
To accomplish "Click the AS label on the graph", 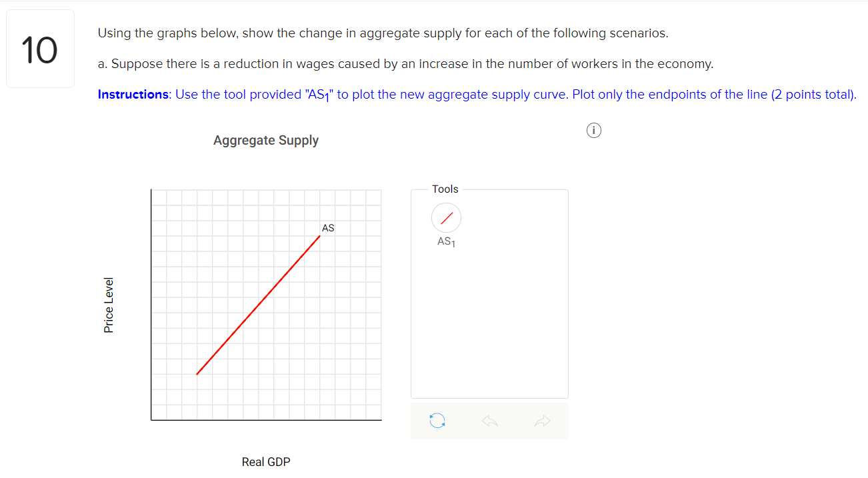I will [327, 227].
